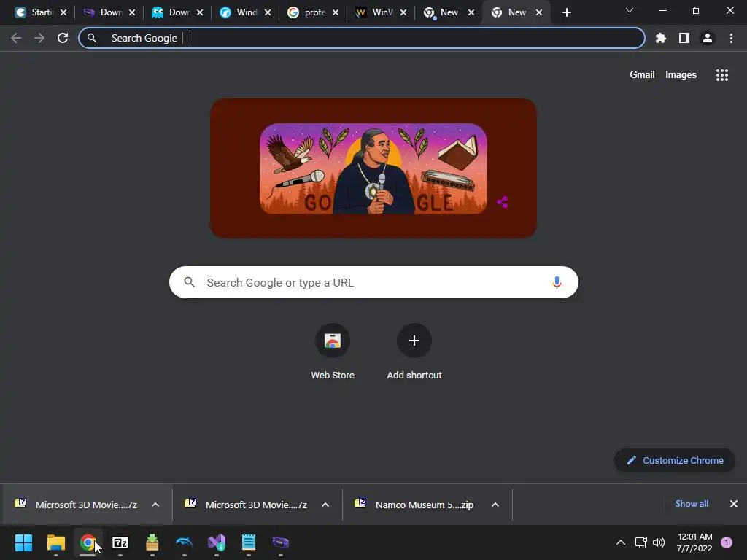
Task: Close the Wind tab
Action: coord(268,12)
